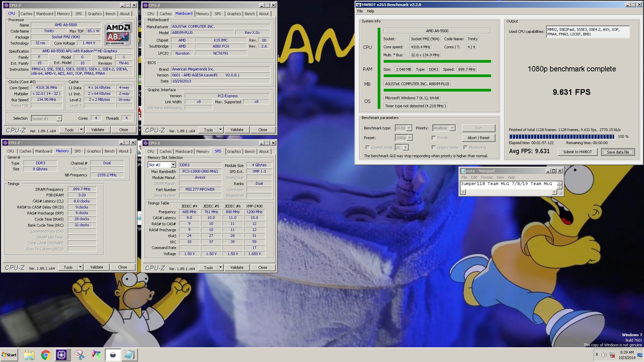
Task: Click the disconnected network tray icon
Action: [612, 355]
